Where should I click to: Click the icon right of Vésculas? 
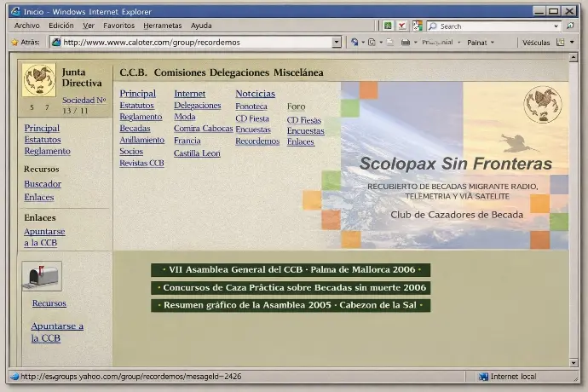pyautogui.click(x=560, y=42)
